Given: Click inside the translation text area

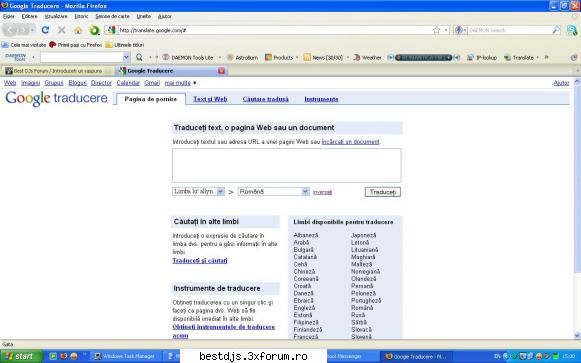Looking at the screenshot, I should pyautogui.click(x=286, y=166).
